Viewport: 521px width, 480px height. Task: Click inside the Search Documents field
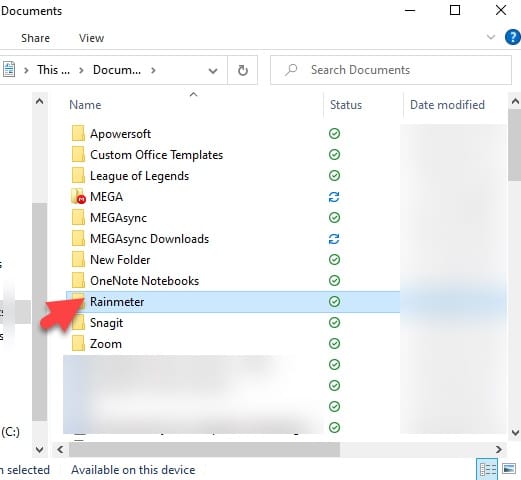click(391, 70)
